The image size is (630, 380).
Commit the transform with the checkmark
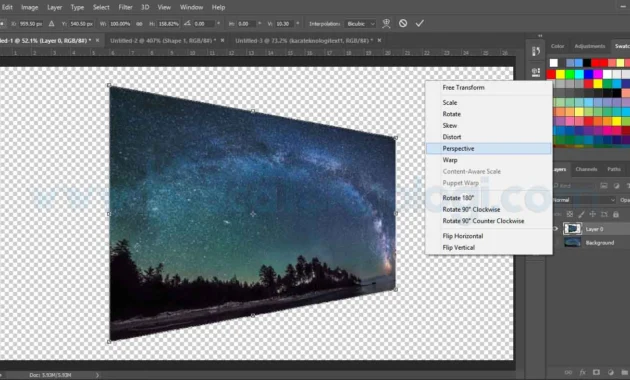click(419, 23)
